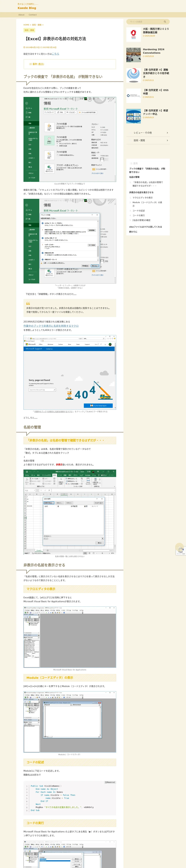Show the table of contents via [表示]

pos(41,64)
